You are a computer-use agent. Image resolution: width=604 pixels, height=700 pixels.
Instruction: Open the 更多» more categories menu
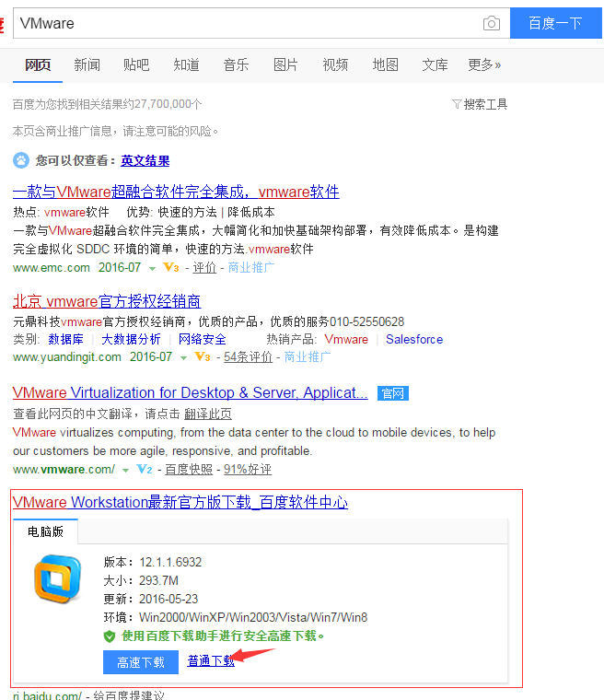coord(484,65)
